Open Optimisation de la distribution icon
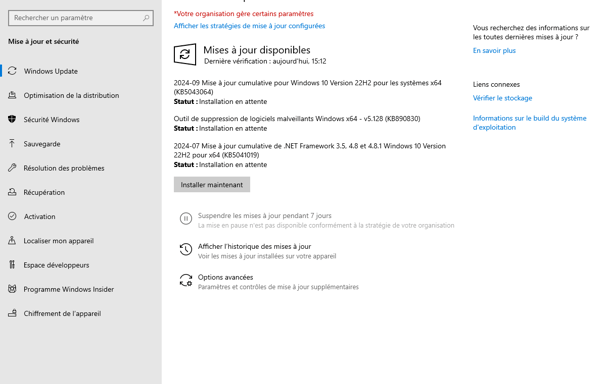The height and width of the screenshot is (384, 606). tap(12, 95)
